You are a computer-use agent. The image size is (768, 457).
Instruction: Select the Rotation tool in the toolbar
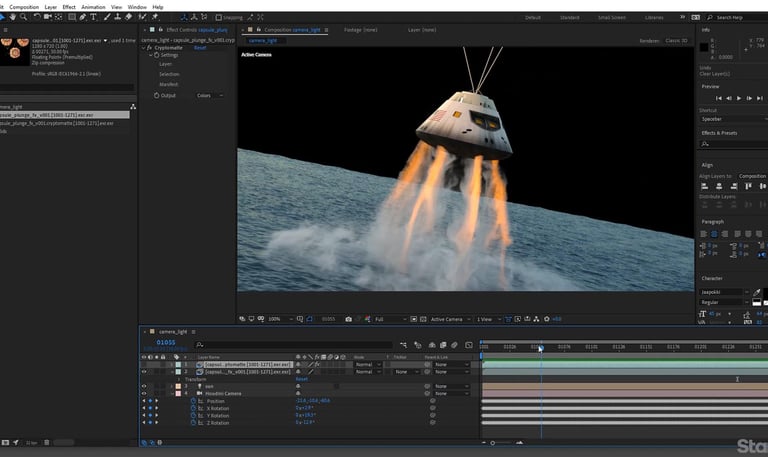coord(36,17)
